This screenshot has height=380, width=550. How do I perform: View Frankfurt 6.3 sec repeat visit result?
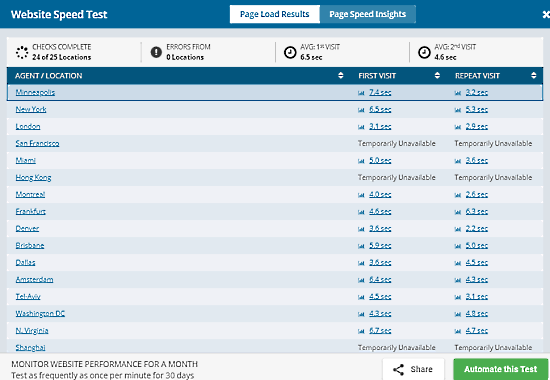[x=477, y=212]
